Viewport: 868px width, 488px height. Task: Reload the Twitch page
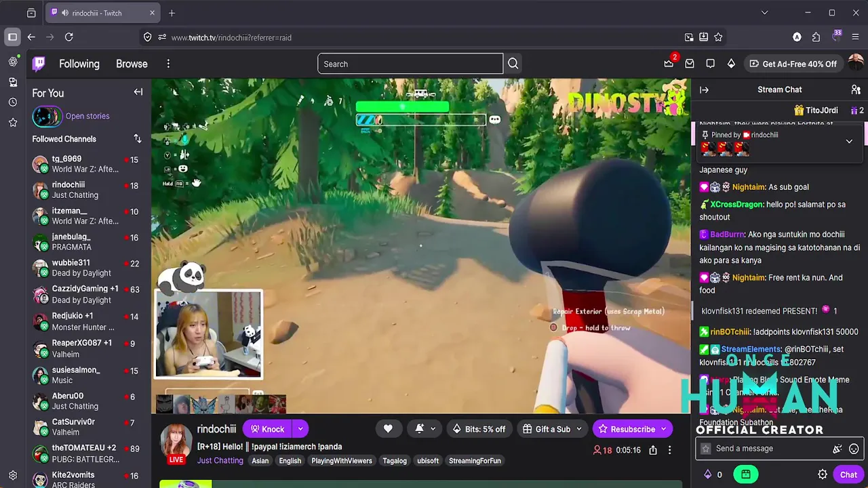click(x=68, y=37)
